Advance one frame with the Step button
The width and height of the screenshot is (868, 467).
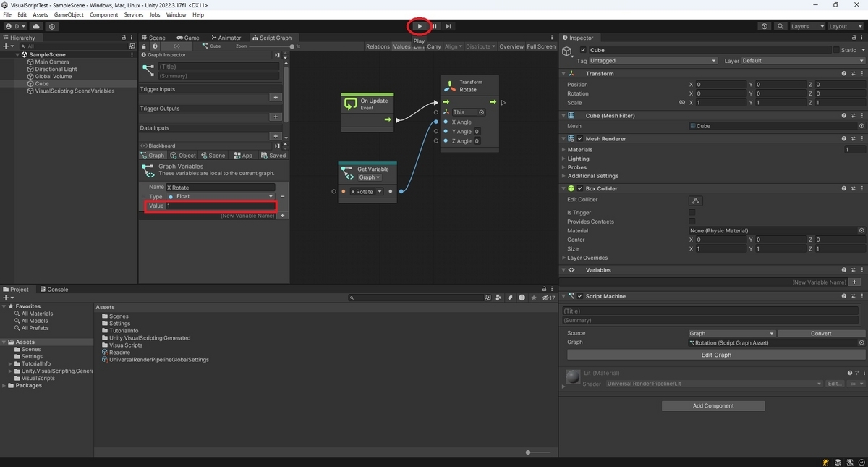(x=448, y=26)
